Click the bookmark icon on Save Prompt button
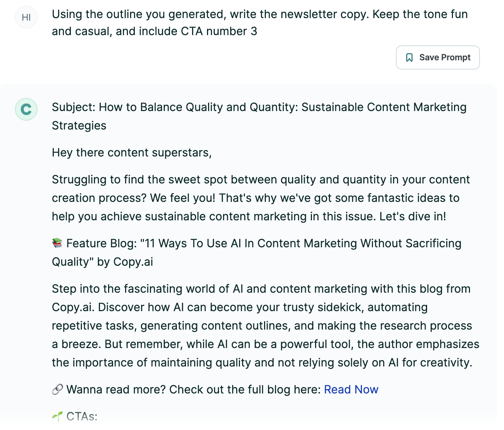 [410, 57]
